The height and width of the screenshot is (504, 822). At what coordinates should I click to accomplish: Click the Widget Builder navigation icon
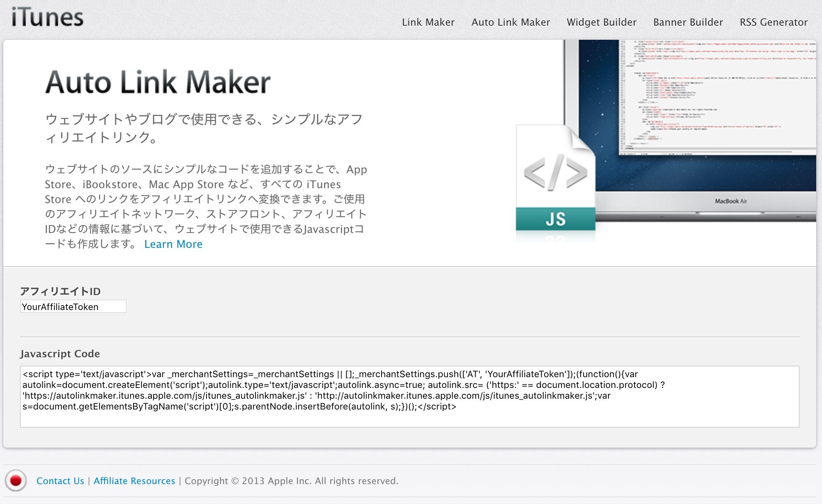point(602,22)
